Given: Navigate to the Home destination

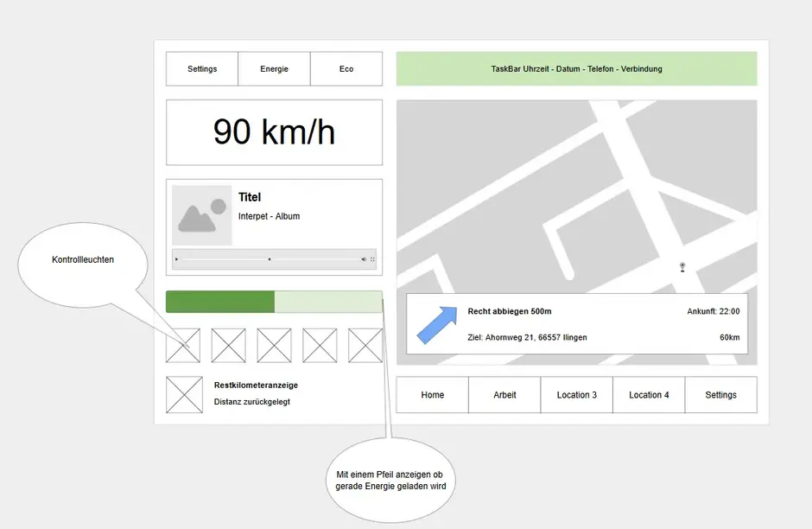Looking at the screenshot, I should click(432, 395).
